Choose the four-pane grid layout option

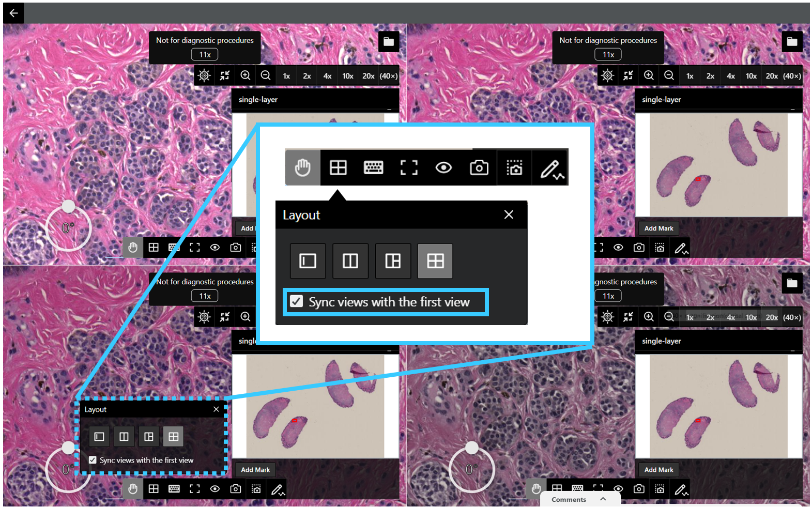pyautogui.click(x=174, y=437)
